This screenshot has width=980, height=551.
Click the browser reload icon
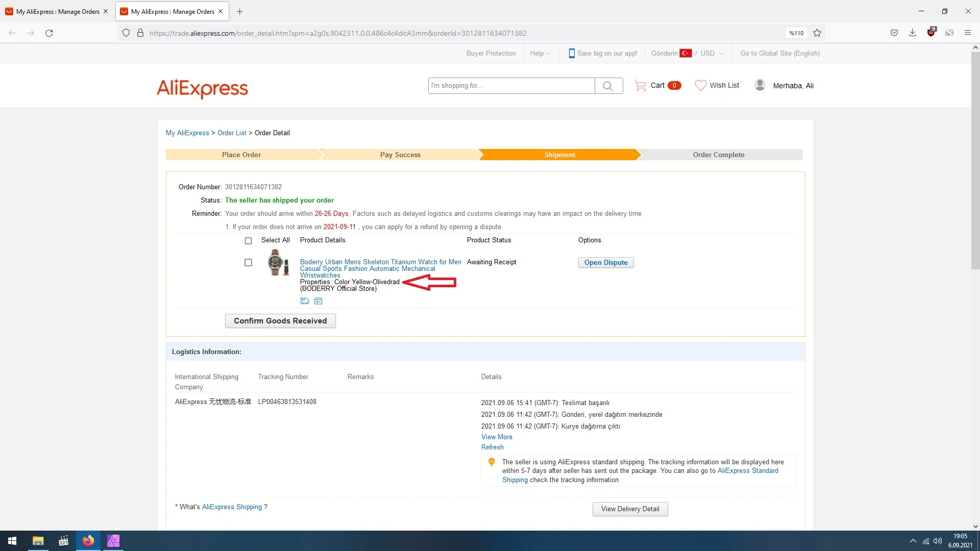pyautogui.click(x=49, y=33)
